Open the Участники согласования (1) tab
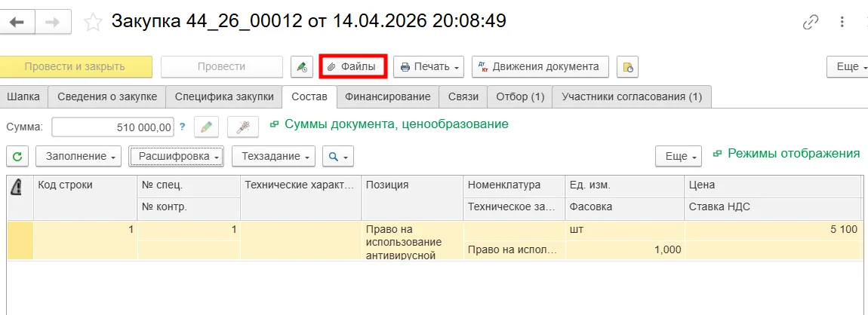Viewport: 868px width, 315px height. [x=632, y=96]
